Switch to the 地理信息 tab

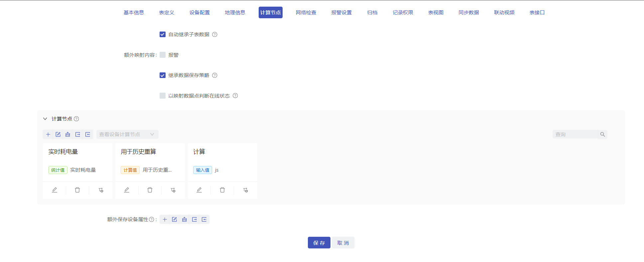click(x=235, y=13)
